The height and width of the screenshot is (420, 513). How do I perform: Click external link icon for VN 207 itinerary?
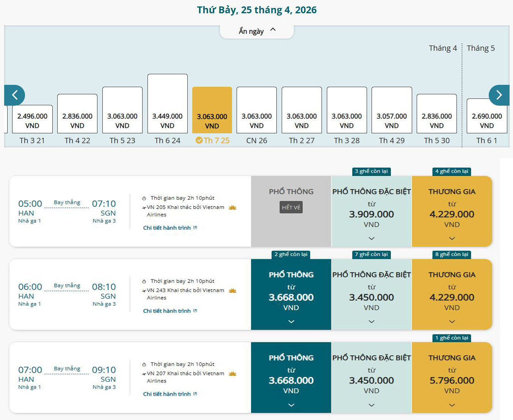(x=195, y=394)
